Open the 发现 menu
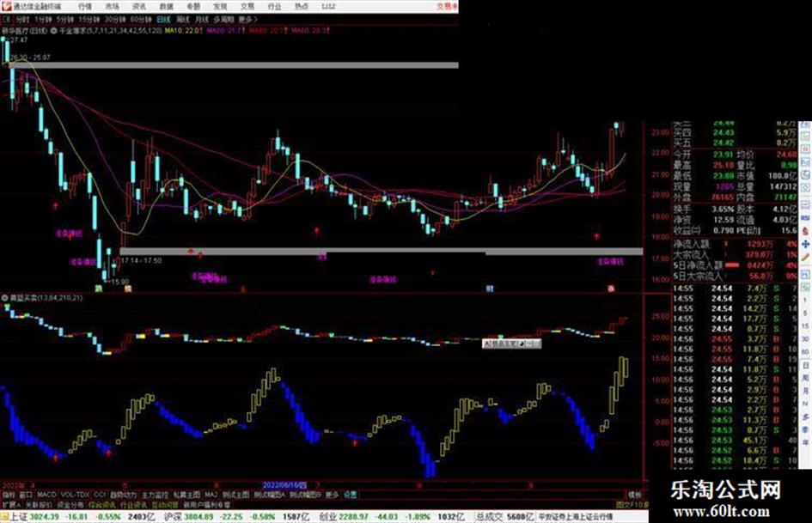 220,6
